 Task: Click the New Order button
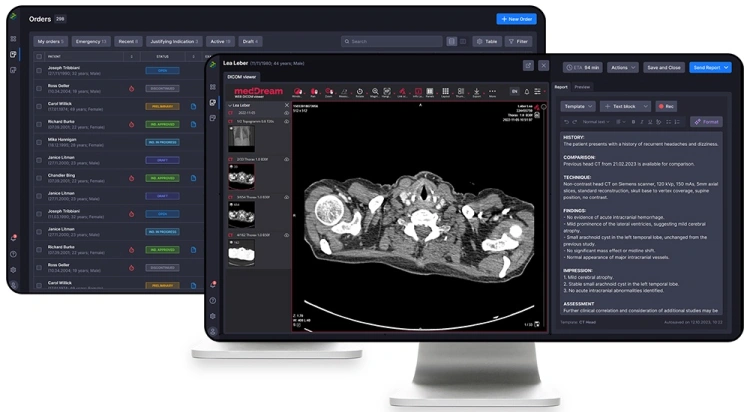516,19
